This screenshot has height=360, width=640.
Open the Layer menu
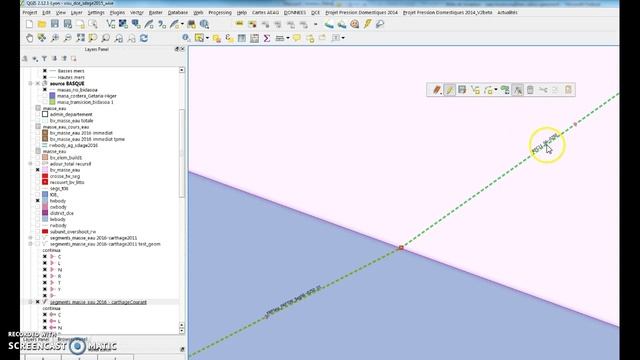click(x=76, y=13)
